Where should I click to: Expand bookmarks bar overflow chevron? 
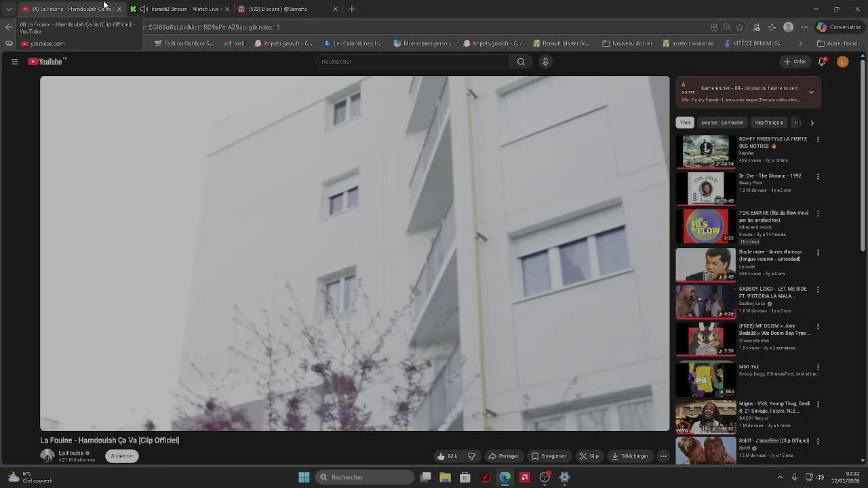tap(800, 43)
